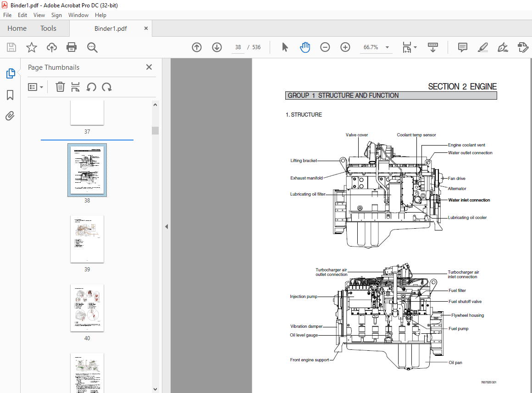Open the Attachments paperclip panel

point(10,116)
